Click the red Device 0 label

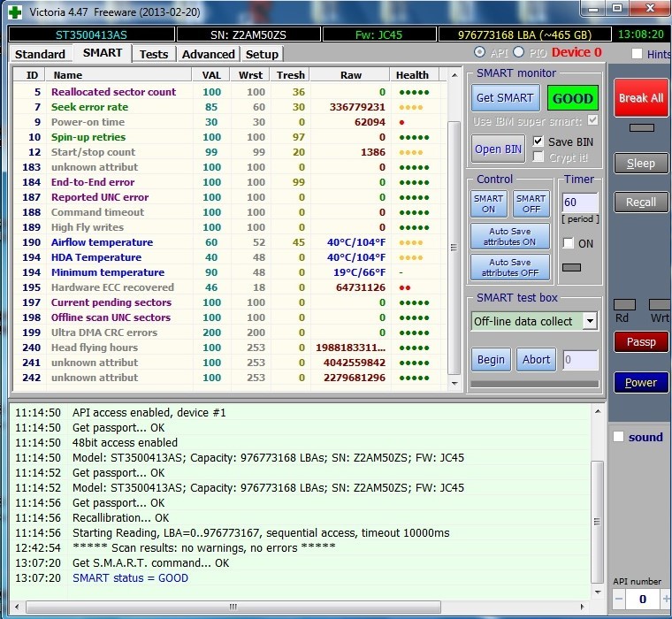(x=577, y=52)
